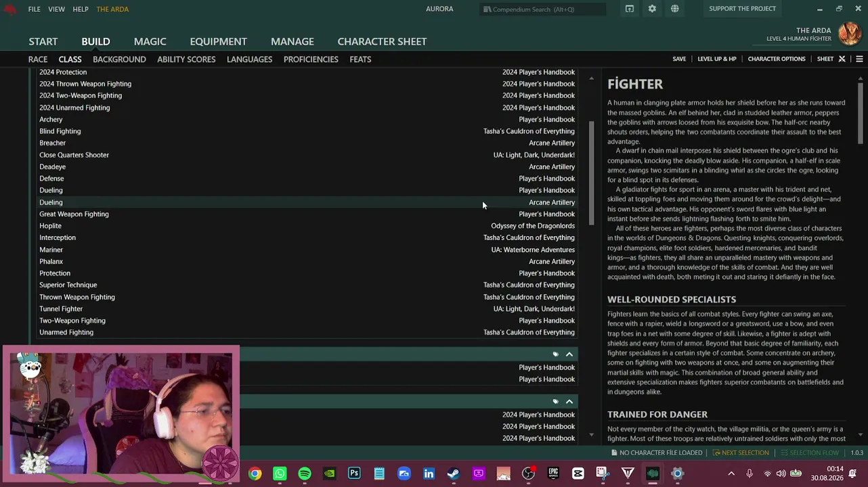The width and height of the screenshot is (868, 487).
Task: Click the globe icon in the title bar
Action: [675, 9]
